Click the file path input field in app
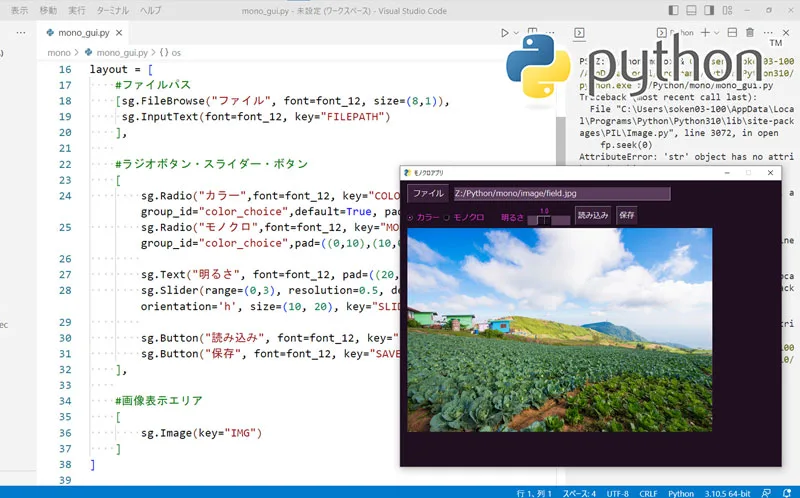The width and height of the screenshot is (800, 498). point(562,193)
